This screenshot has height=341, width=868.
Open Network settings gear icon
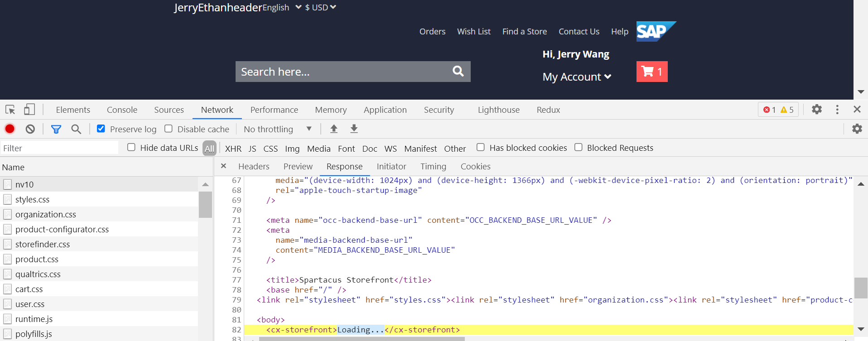click(x=857, y=129)
